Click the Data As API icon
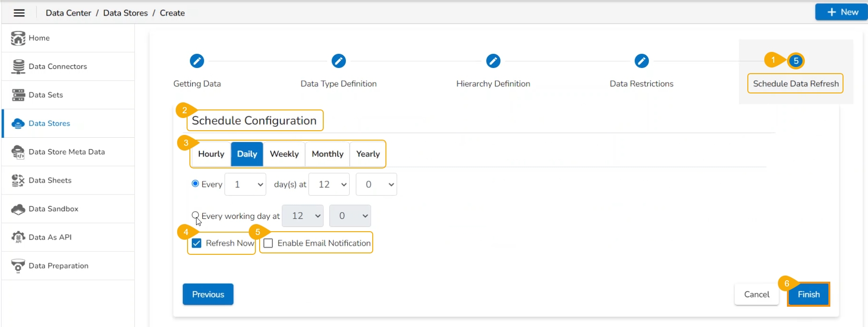The width and height of the screenshot is (868, 327). [18, 237]
